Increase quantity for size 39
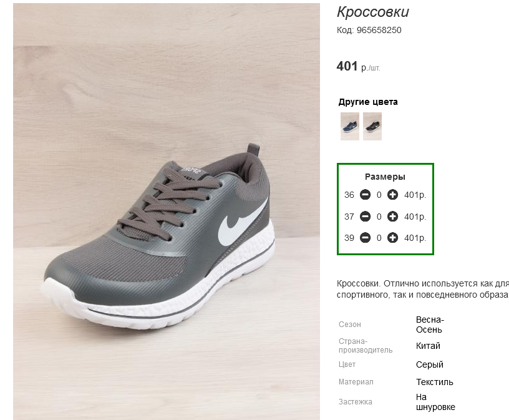The width and height of the screenshot is (509, 420). coord(392,238)
